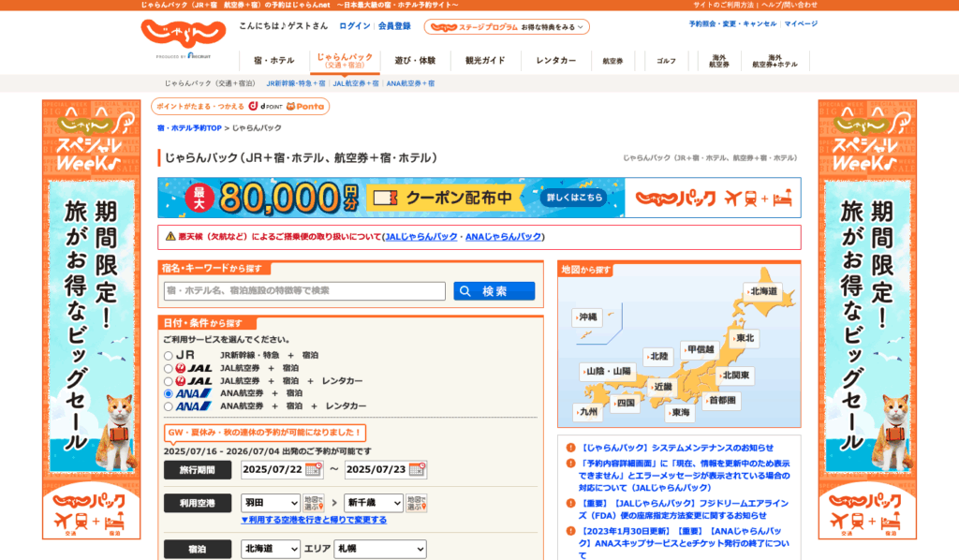The image size is (959, 560).
Task: Click 利用する空港を行きと帰りで変更する link
Action: click(x=314, y=521)
